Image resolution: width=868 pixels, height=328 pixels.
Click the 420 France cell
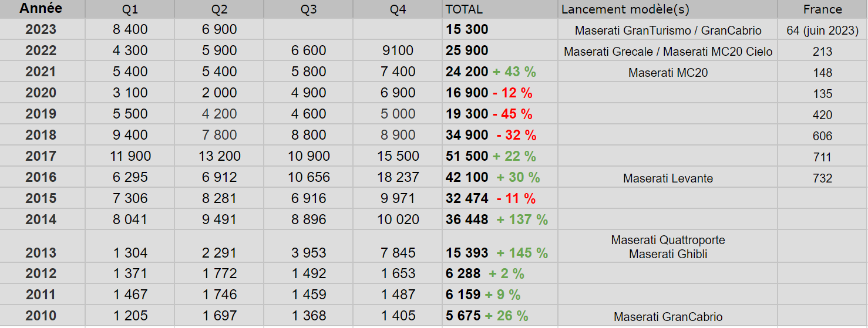(x=822, y=114)
